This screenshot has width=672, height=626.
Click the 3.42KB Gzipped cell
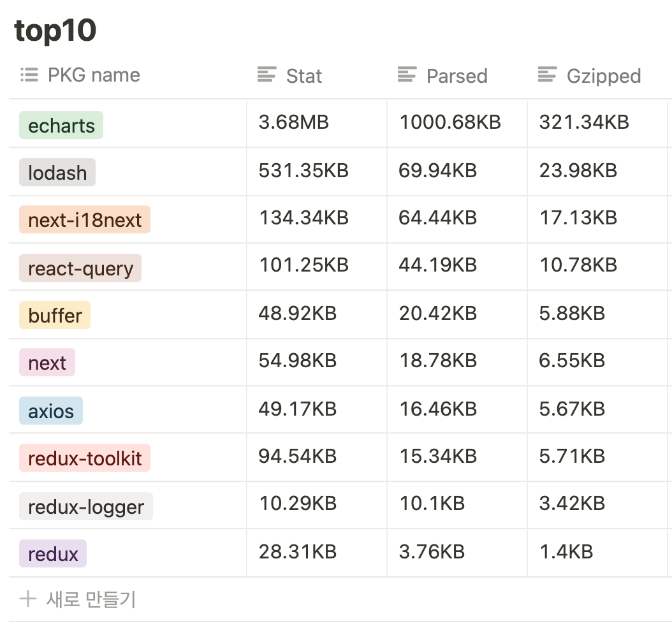[x=597, y=505]
